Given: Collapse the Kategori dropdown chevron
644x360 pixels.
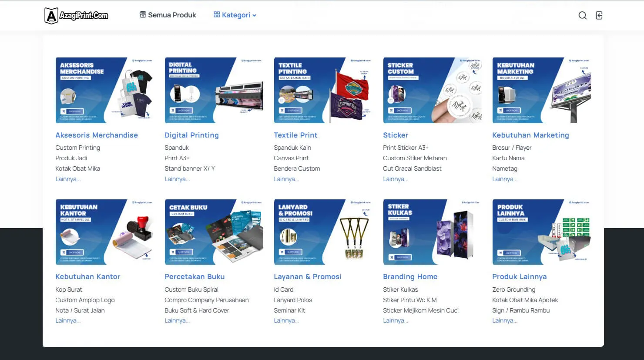Looking at the screenshot, I should [x=255, y=15].
